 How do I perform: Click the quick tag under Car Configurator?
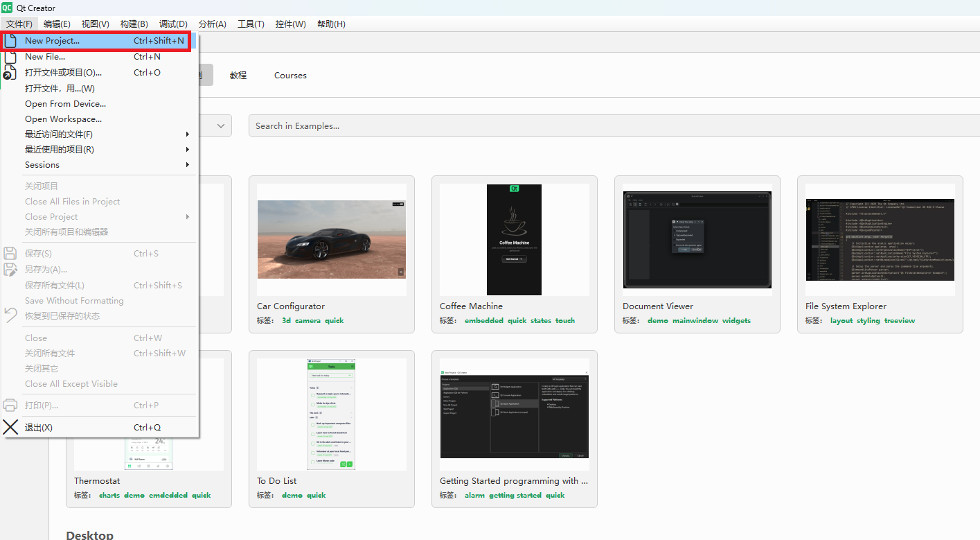pos(334,321)
